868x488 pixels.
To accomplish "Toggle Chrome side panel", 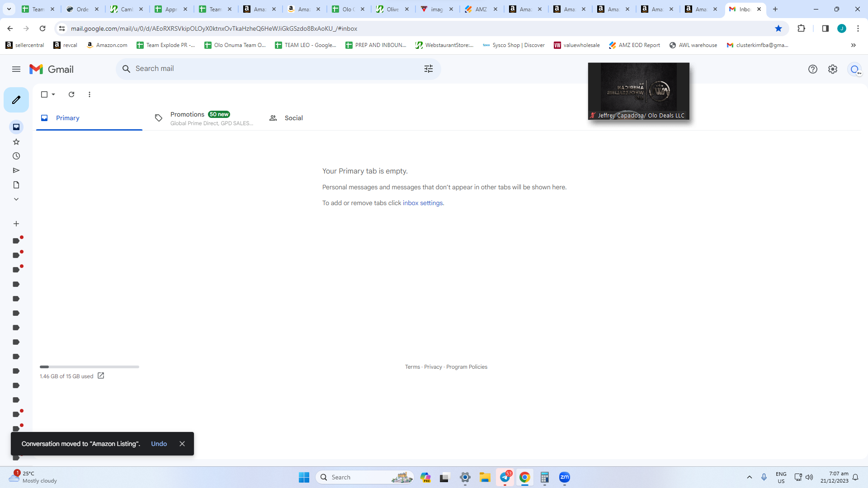I will click(825, 28).
